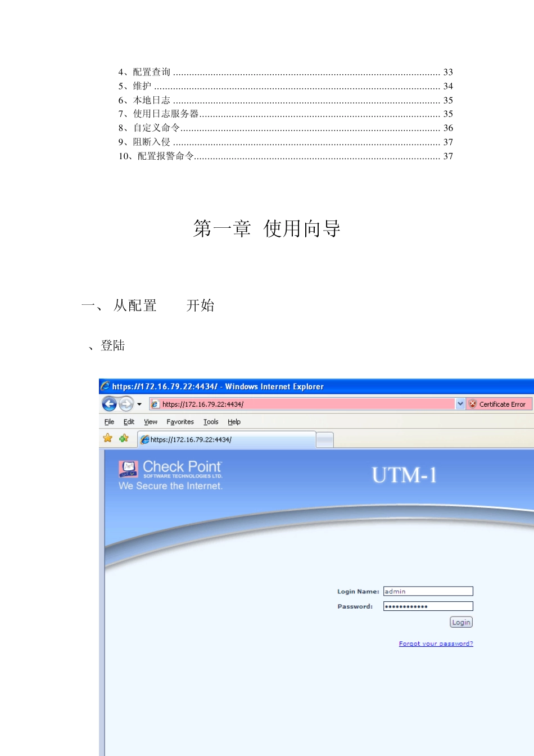This screenshot has height=756, width=534.
Task: Open the Forgot your password? link
Action: (436, 643)
